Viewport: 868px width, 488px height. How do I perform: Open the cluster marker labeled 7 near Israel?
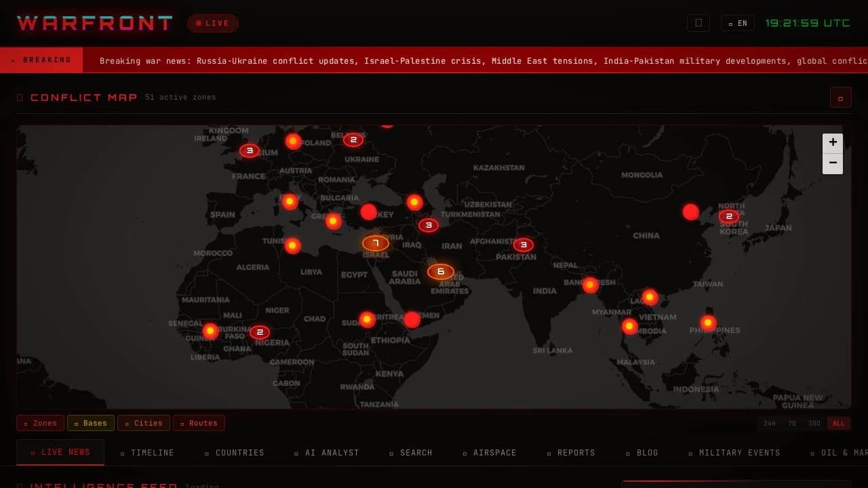376,243
